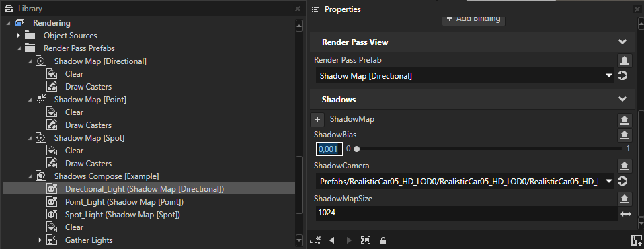This screenshot has height=249, width=644.
Task: Click the add property icon in Properties footer
Action: 636,240
